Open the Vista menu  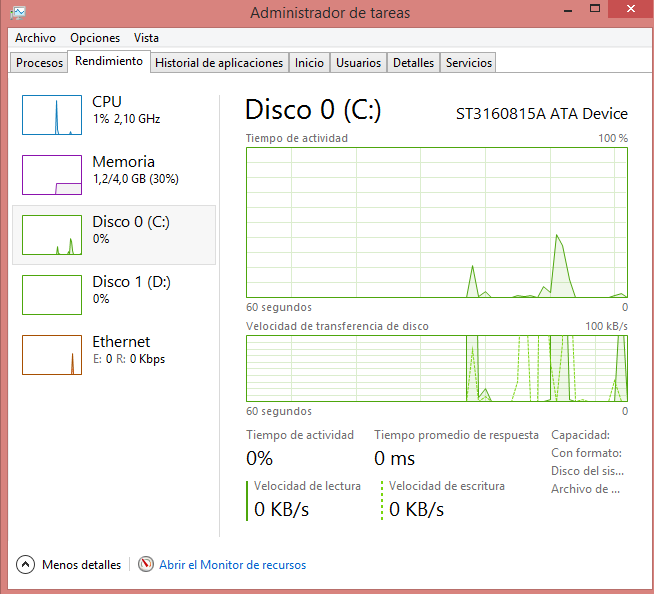(146, 38)
